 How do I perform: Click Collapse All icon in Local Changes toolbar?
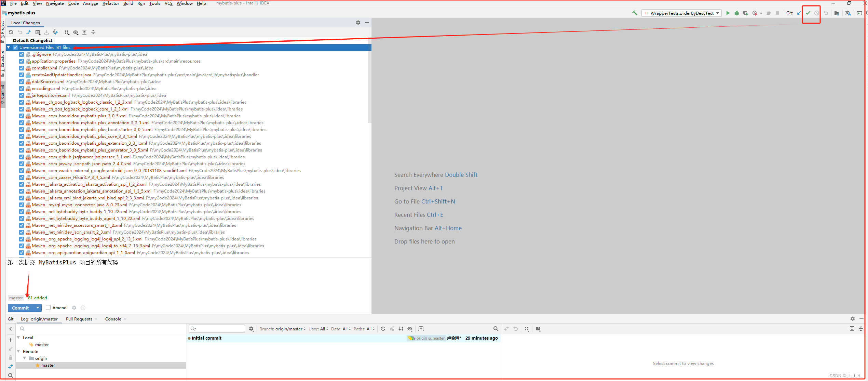[x=93, y=32]
